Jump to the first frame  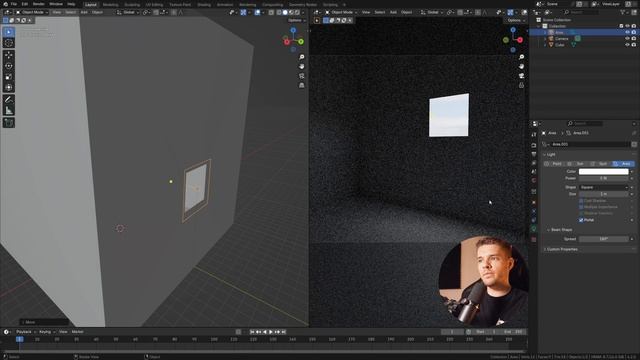(252, 332)
